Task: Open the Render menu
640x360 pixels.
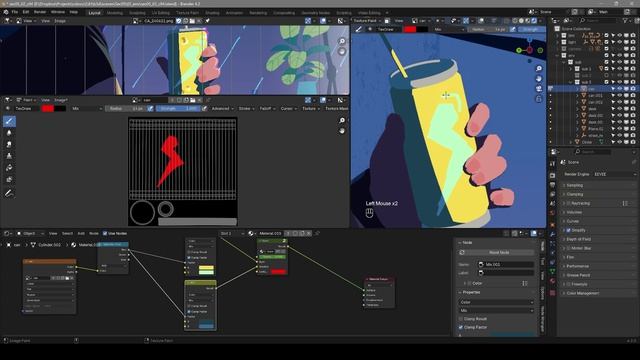Action: (40, 12)
